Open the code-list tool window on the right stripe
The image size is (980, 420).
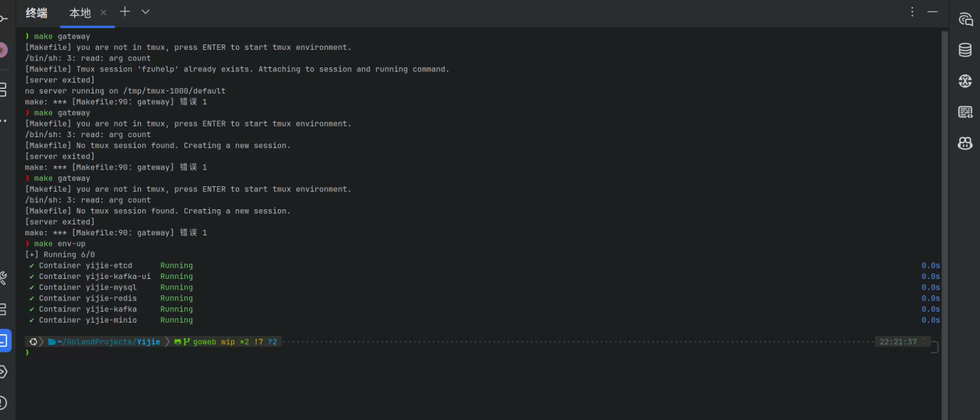[x=965, y=112]
